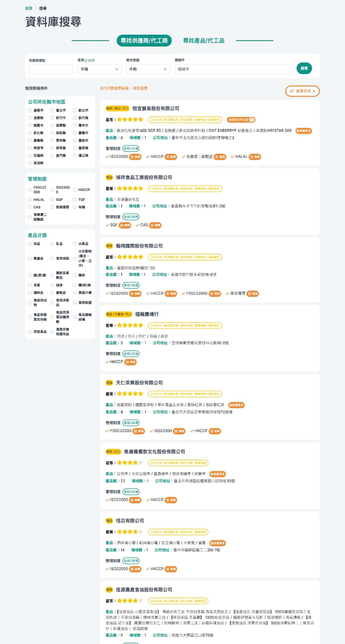
Task: Click the 共125筆搜尋結果 count text
Action: (114, 88)
